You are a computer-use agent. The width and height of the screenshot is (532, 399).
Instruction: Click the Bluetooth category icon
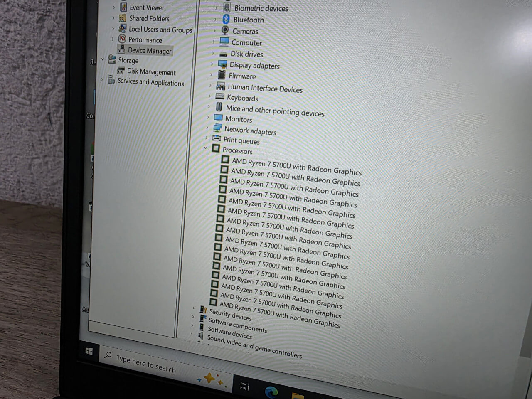(x=226, y=19)
